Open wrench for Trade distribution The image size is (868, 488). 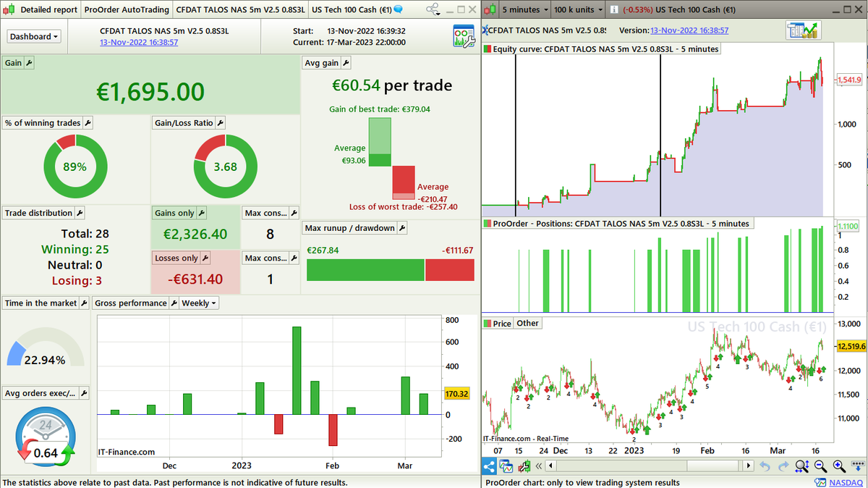(80, 213)
